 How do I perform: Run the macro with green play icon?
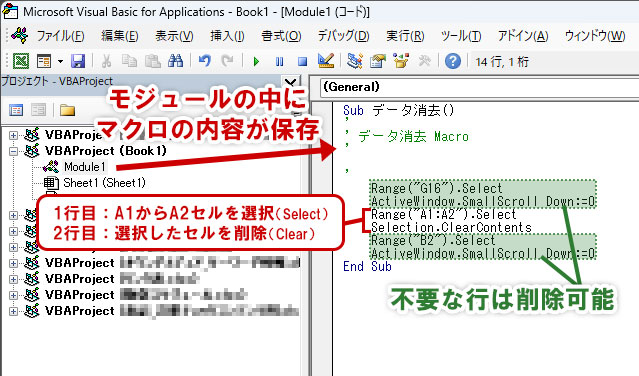(x=256, y=62)
